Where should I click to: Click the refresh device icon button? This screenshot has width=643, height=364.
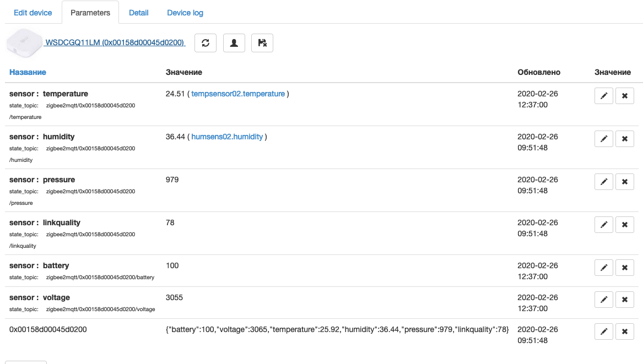click(206, 43)
